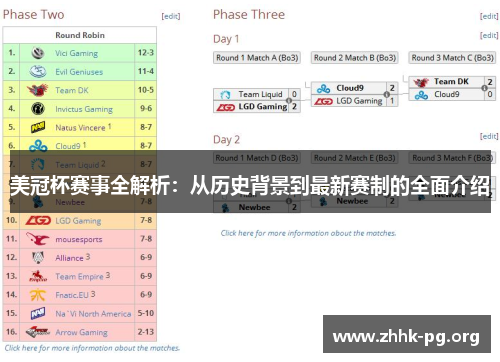500x362 pixels.
Task: Click Round 3 Match C (Bo3) header
Action: (x=452, y=58)
